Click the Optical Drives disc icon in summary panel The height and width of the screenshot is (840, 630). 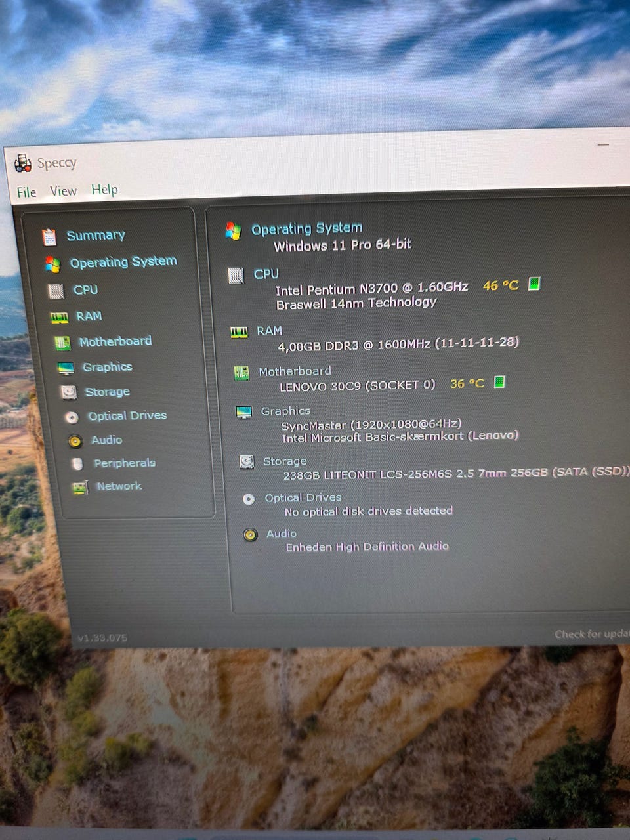249,499
